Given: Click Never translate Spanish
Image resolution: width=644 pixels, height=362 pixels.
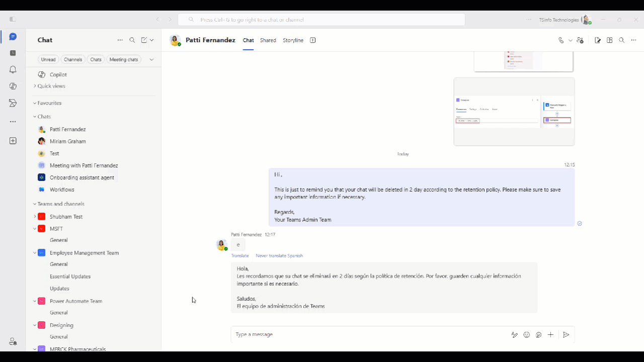Looking at the screenshot, I should [279, 255].
